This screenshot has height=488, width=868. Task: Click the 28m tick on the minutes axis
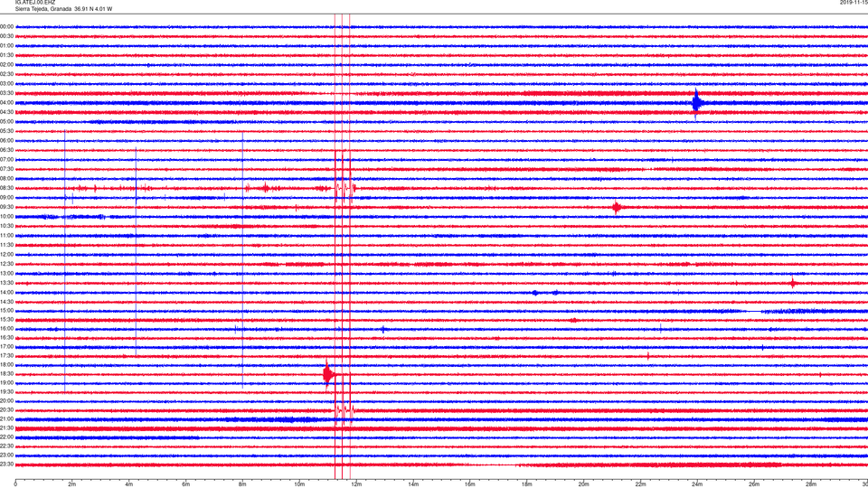point(810,484)
